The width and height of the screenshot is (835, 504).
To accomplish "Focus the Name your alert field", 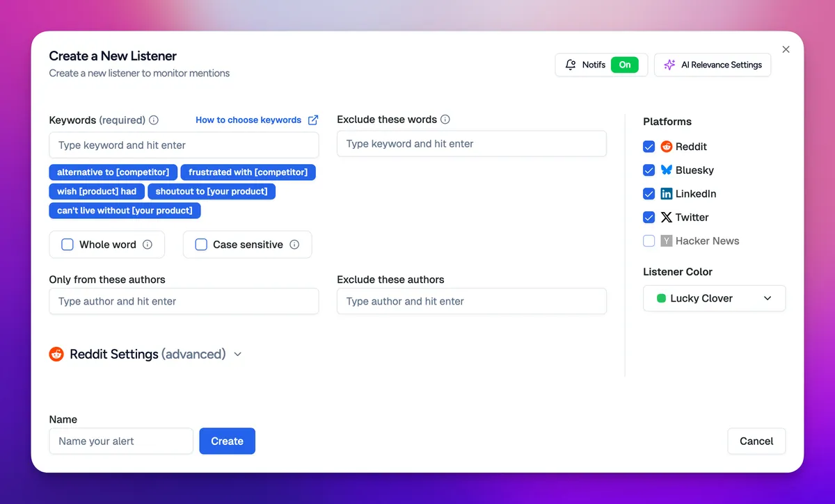I will [121, 441].
